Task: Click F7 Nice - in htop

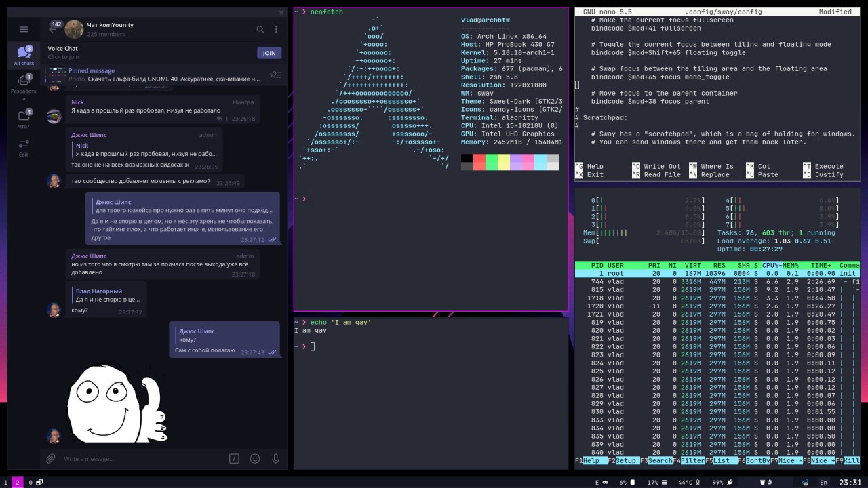Action: click(787, 460)
